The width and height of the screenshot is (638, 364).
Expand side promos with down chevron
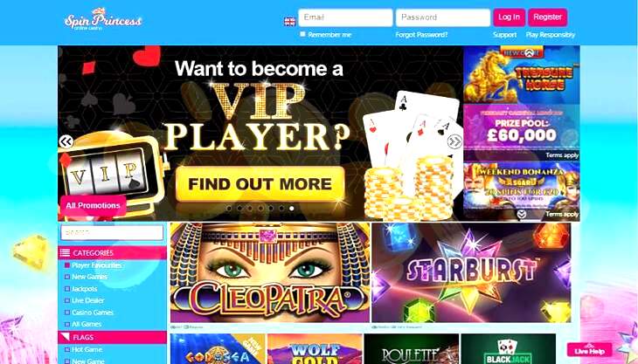click(522, 214)
